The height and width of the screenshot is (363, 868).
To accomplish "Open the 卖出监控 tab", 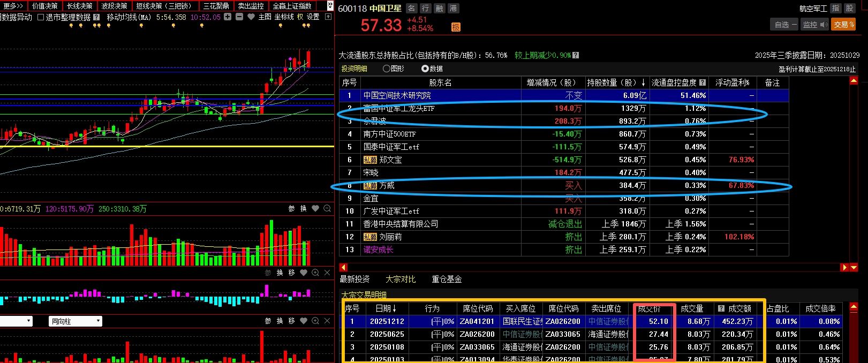I will [x=251, y=6].
